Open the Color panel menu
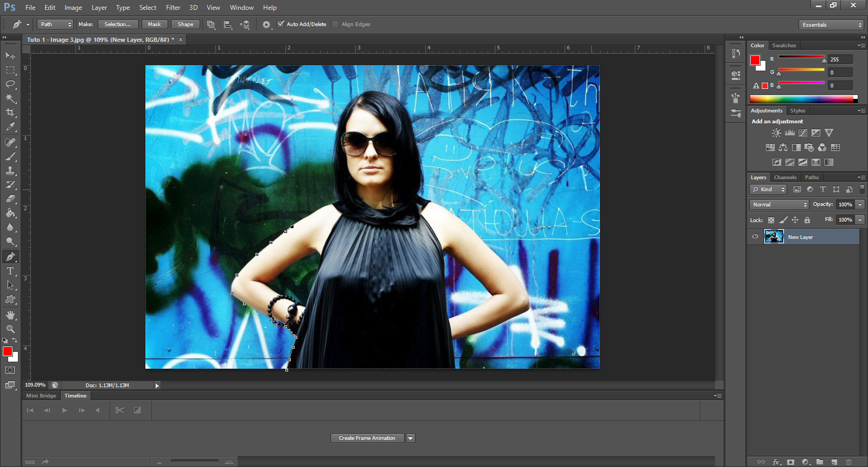The width and height of the screenshot is (868, 467). (861, 46)
